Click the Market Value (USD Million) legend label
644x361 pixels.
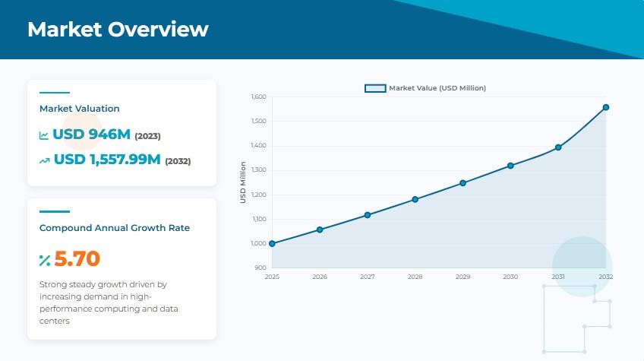tap(437, 88)
